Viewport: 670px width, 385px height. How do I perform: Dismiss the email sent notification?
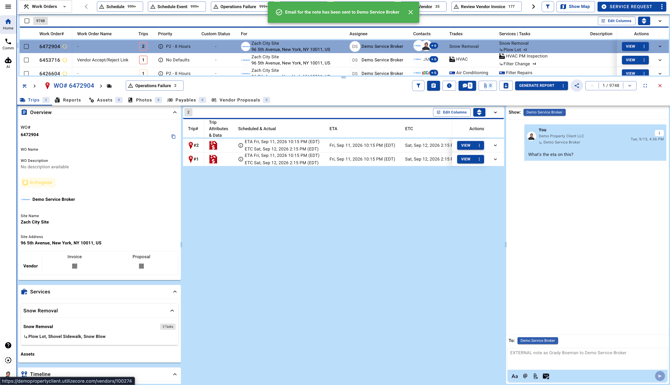click(x=411, y=12)
